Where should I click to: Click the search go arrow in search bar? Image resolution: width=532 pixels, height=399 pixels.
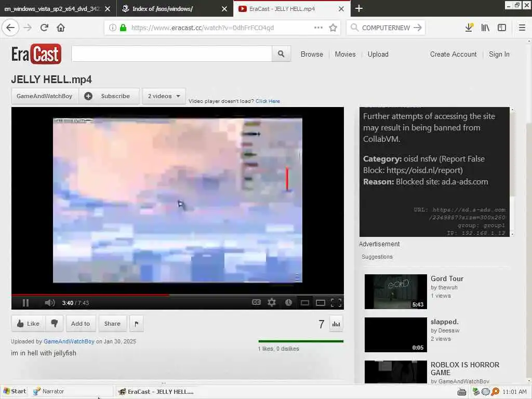[418, 28]
